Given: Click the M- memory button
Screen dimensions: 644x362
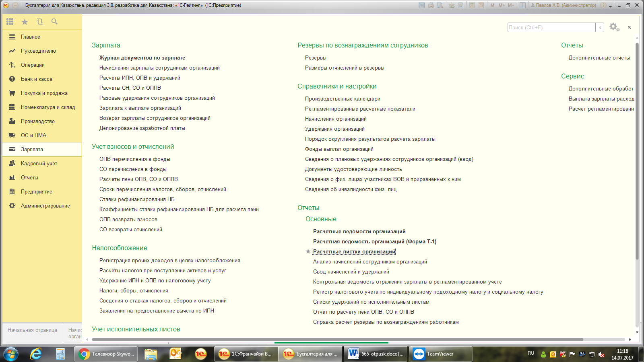Looking at the screenshot, I should pos(511,5).
